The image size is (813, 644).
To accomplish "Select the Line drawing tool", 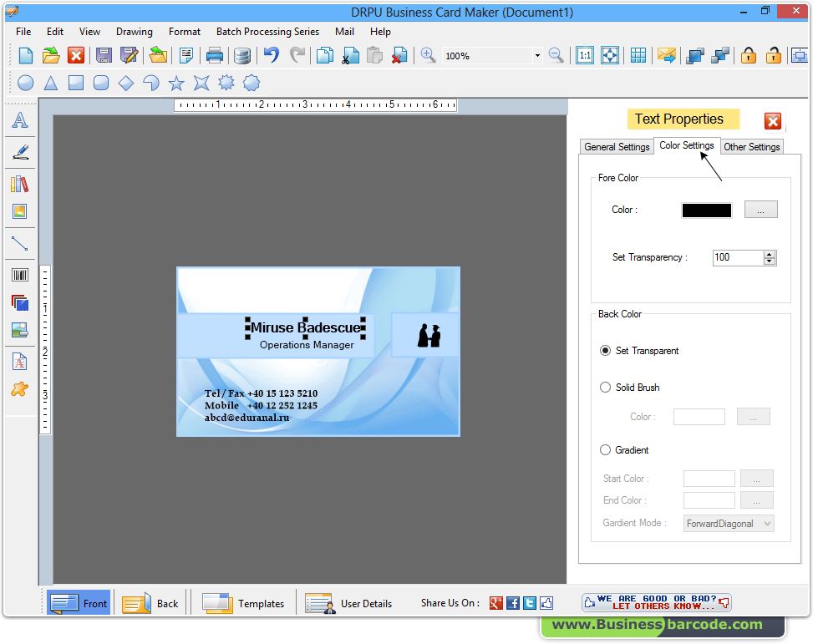I will (x=20, y=243).
